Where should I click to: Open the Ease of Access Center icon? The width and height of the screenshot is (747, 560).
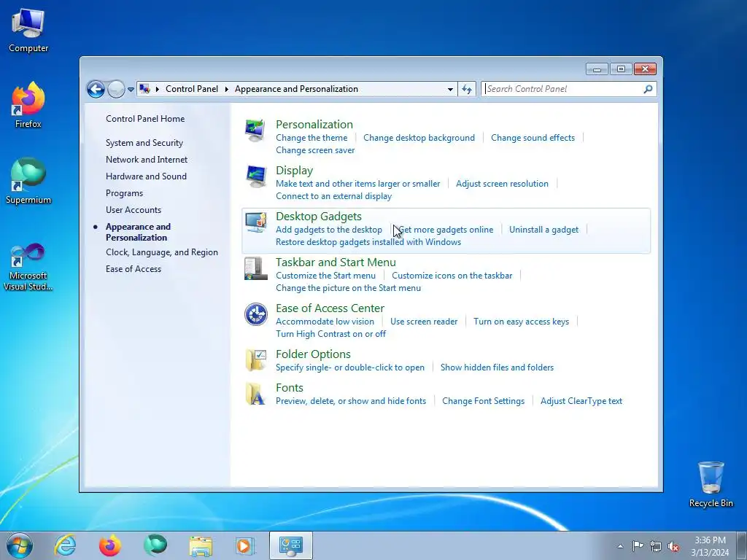tap(255, 314)
